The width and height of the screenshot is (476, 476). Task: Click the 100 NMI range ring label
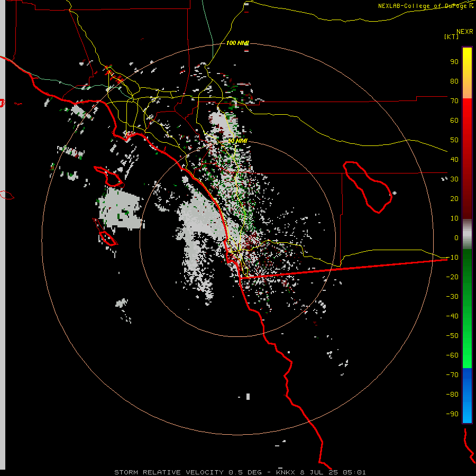pos(237,43)
